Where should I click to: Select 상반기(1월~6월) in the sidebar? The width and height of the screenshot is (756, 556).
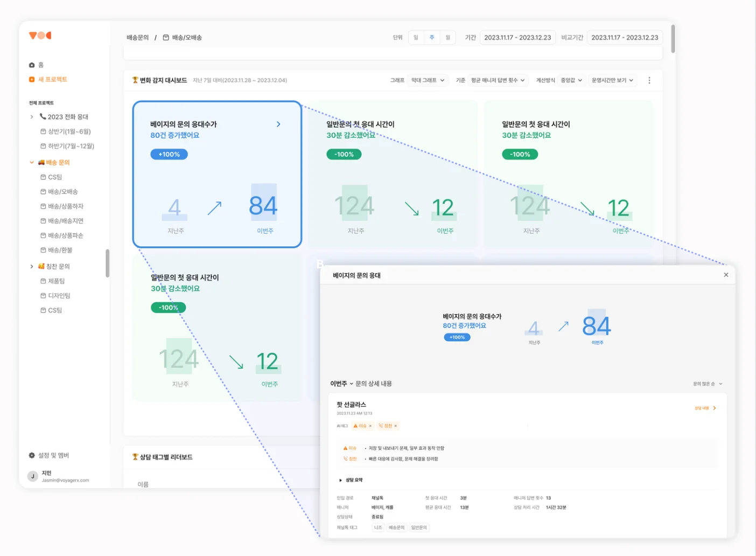[69, 131]
